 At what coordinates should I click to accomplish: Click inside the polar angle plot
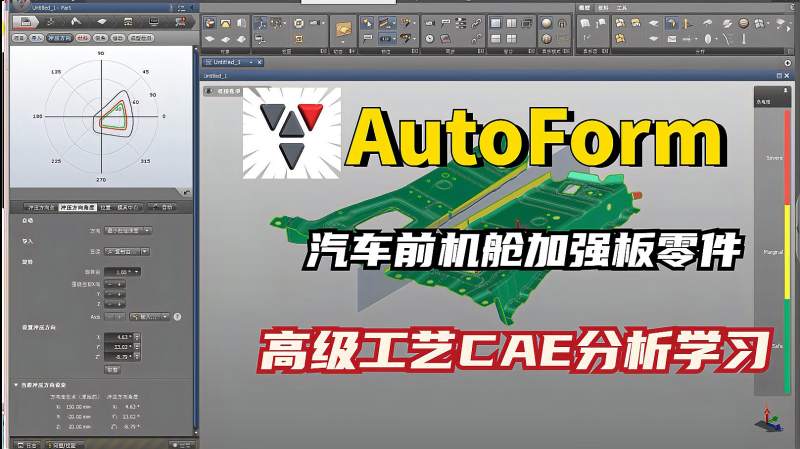102,116
